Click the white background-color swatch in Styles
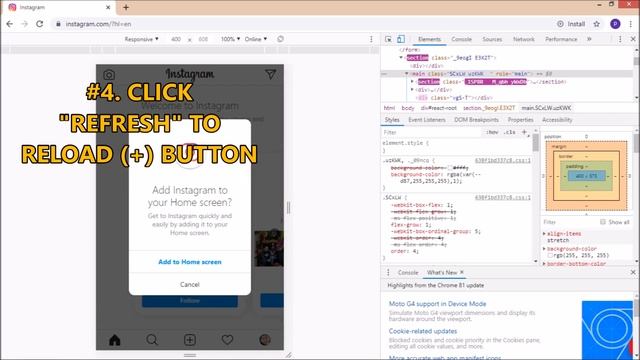Image resolution: width=640 pixels, height=360 pixels. [x=450, y=168]
